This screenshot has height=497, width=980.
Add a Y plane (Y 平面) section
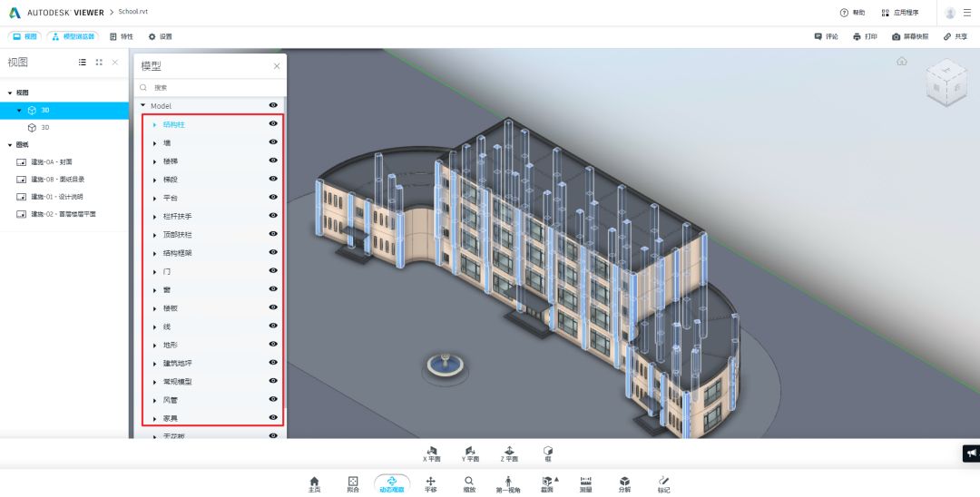pyautogui.click(x=471, y=453)
